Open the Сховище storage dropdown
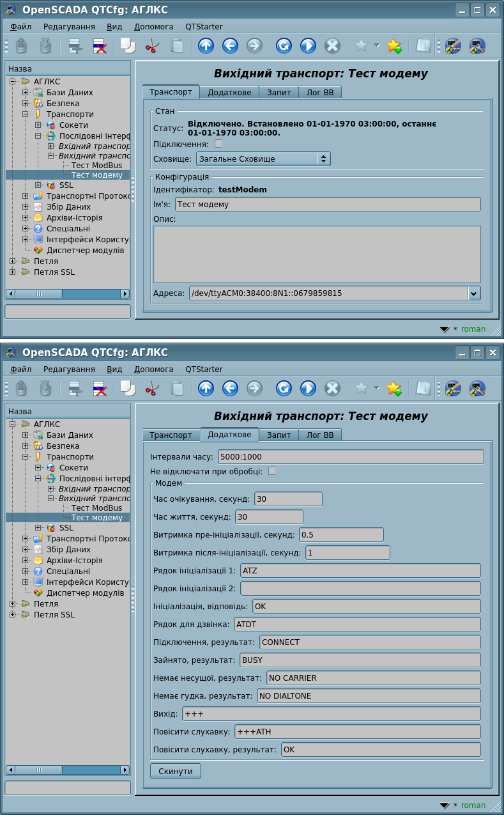Screen dimensions: 504x815 coord(263,159)
